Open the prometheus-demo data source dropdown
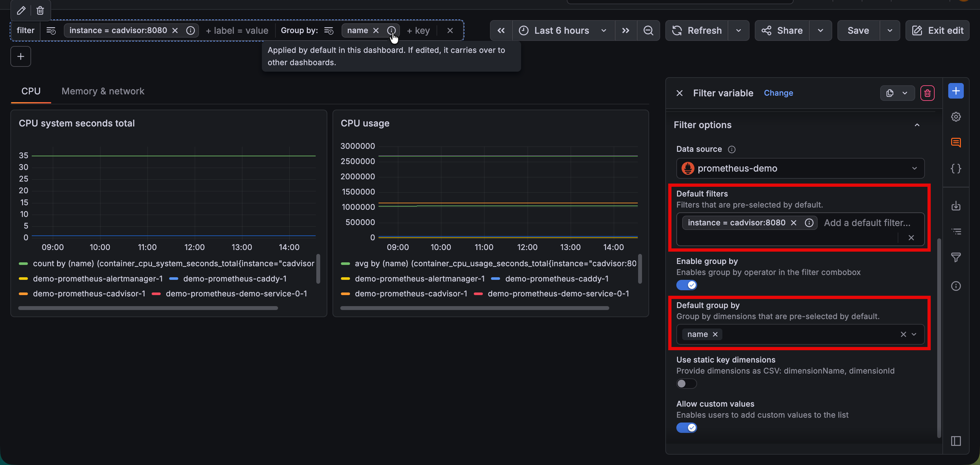This screenshot has height=465, width=980. pyautogui.click(x=800, y=169)
